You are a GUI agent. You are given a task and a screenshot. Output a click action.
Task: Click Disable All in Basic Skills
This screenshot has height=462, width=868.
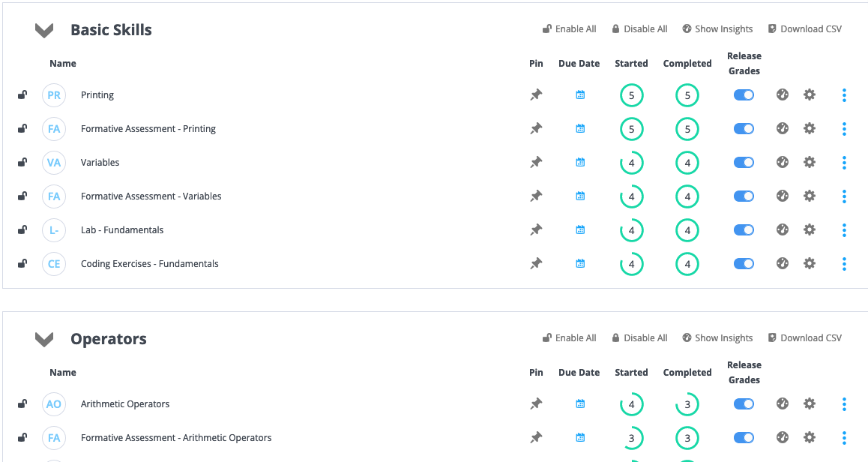pyautogui.click(x=639, y=28)
